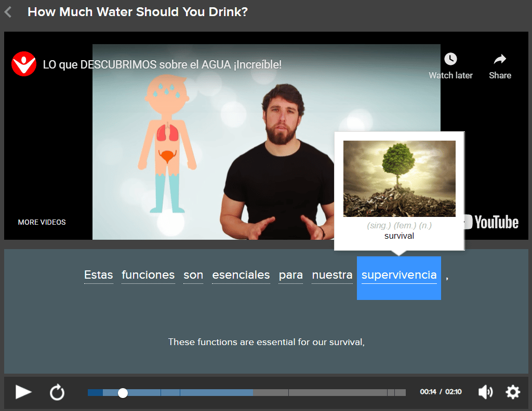Viewport: 532px width, 411px height.
Task: Open settings via the gear icon
Action: pyautogui.click(x=513, y=392)
